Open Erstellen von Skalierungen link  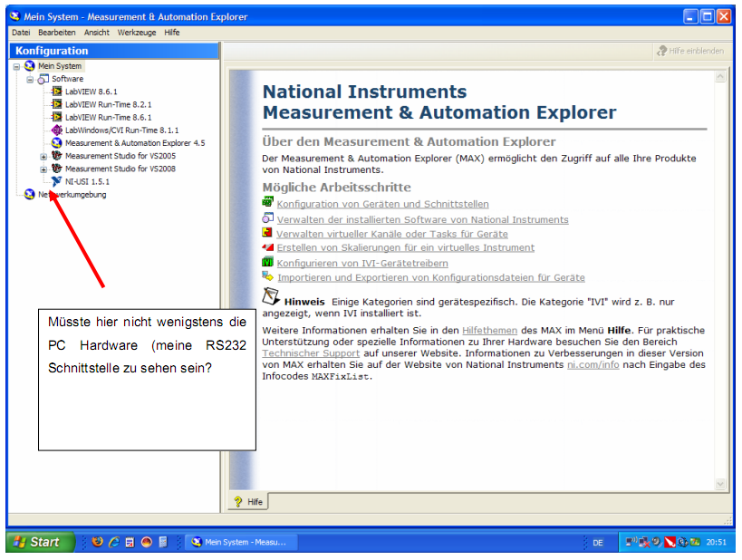click(x=406, y=247)
